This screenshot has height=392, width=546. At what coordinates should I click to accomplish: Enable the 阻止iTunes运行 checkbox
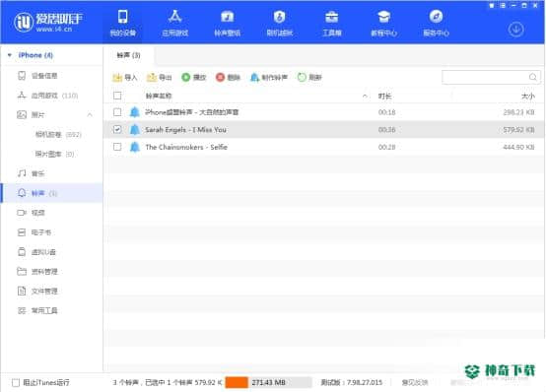(16, 382)
